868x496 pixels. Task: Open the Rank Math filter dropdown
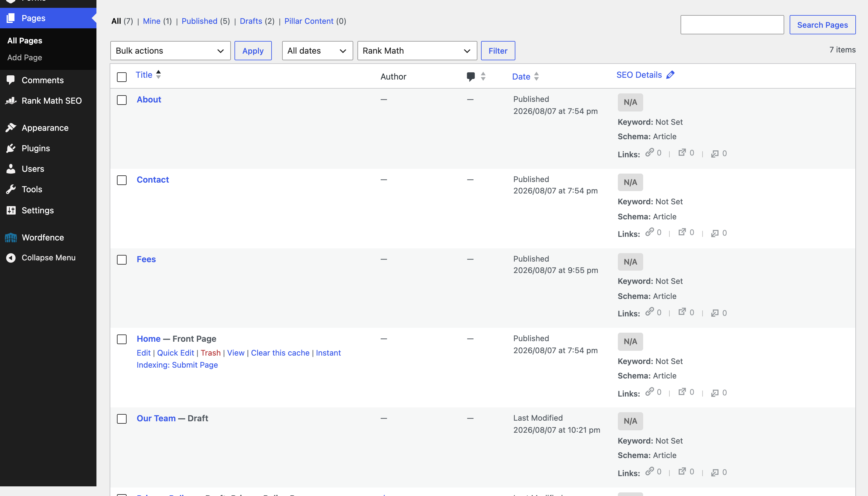[x=417, y=51]
